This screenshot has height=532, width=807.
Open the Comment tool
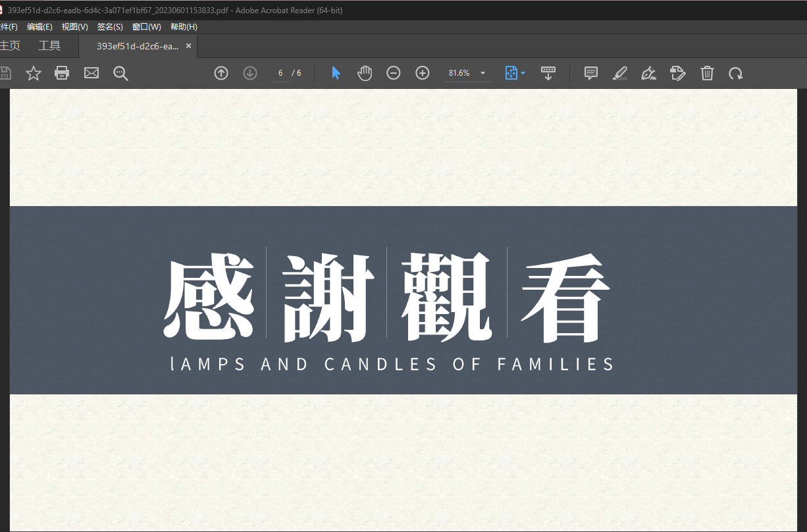(x=590, y=73)
